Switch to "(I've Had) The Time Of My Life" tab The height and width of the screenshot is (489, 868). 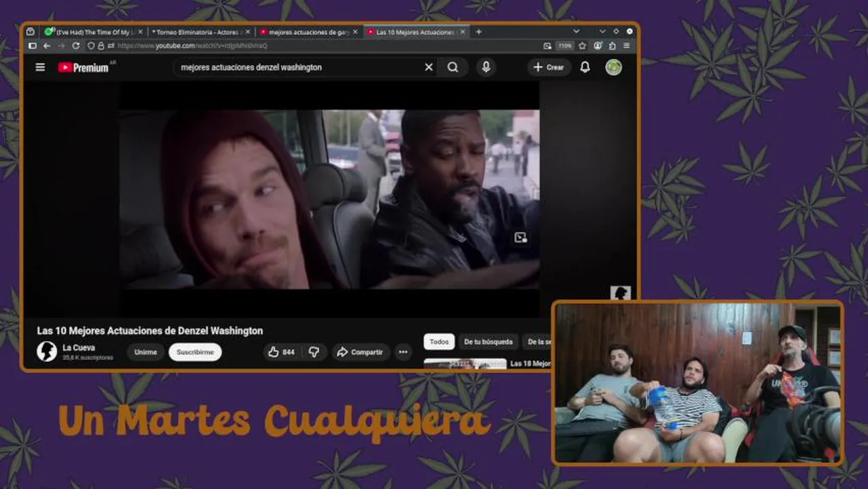click(94, 31)
